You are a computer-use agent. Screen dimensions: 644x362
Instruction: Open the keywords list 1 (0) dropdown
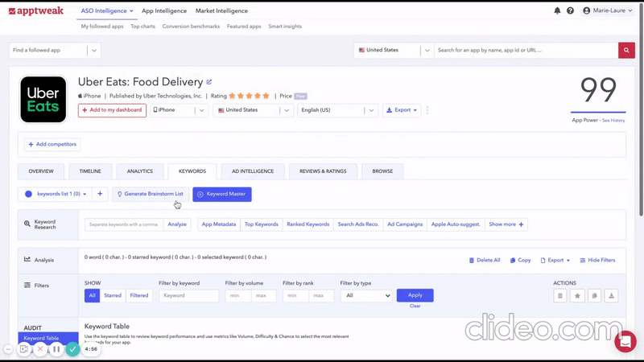click(x=56, y=194)
